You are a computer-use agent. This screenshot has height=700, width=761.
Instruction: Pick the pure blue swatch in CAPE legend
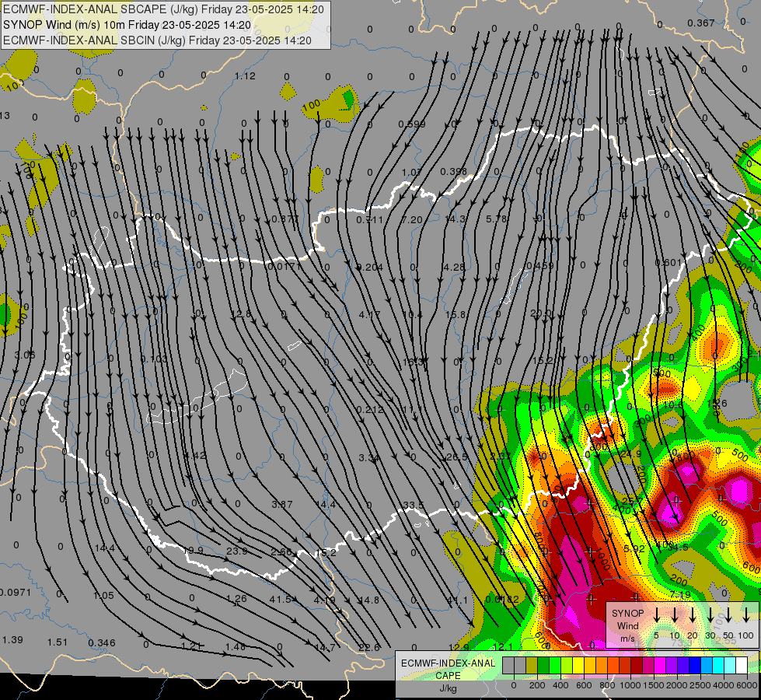pos(694,665)
